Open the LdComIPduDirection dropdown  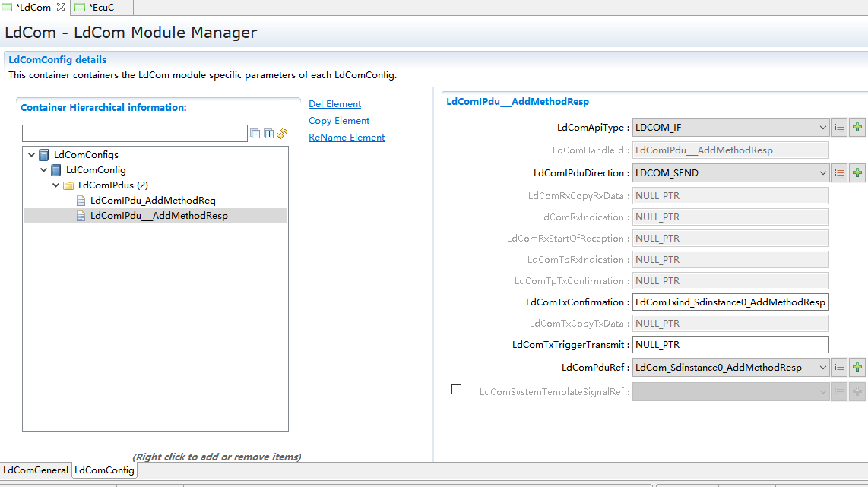click(x=822, y=173)
